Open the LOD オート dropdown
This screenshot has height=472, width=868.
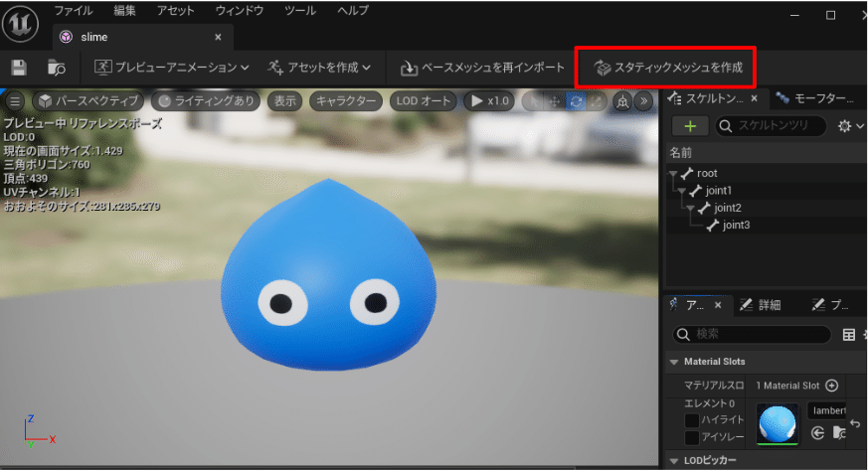tap(423, 101)
